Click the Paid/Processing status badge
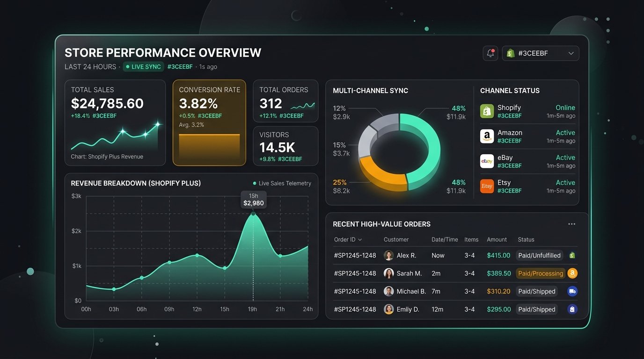The image size is (644, 359). (x=541, y=273)
